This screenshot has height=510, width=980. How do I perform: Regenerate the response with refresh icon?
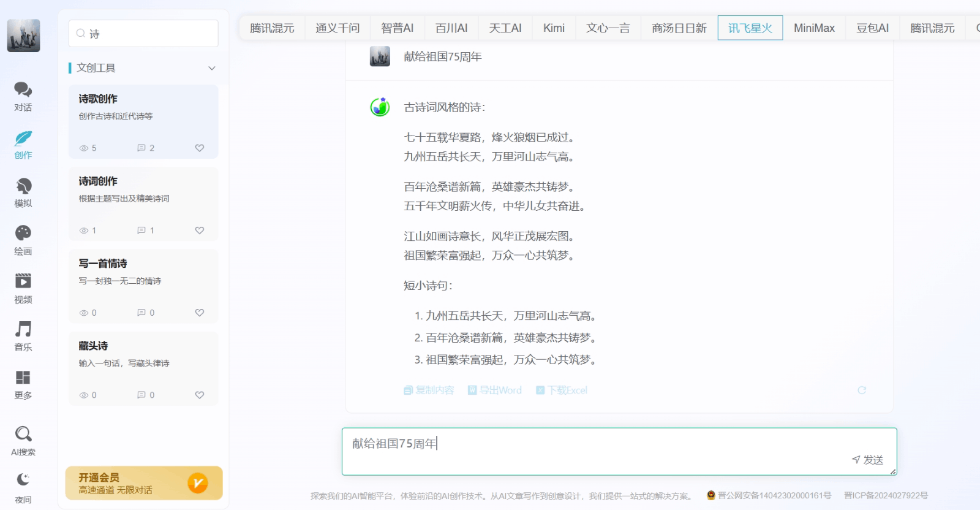(862, 390)
